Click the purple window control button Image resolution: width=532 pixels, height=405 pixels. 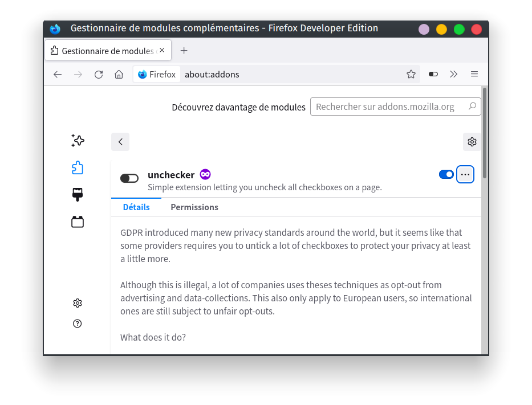tap(424, 30)
